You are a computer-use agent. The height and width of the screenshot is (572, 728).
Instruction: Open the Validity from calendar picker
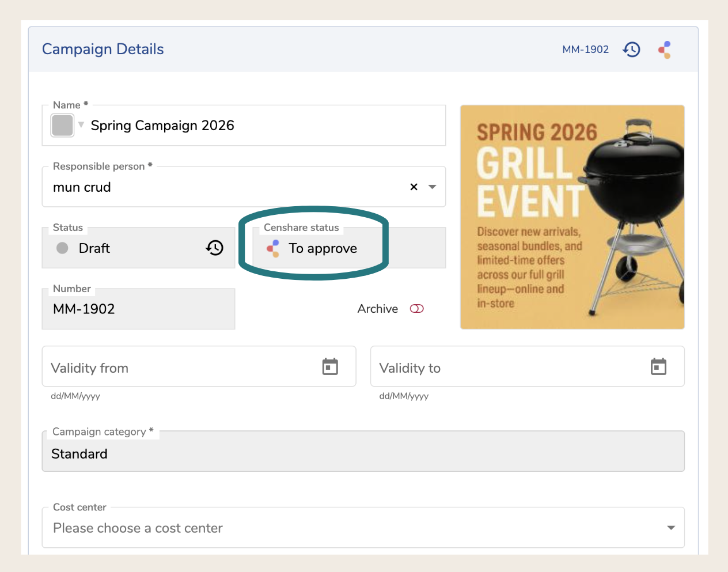point(330,366)
